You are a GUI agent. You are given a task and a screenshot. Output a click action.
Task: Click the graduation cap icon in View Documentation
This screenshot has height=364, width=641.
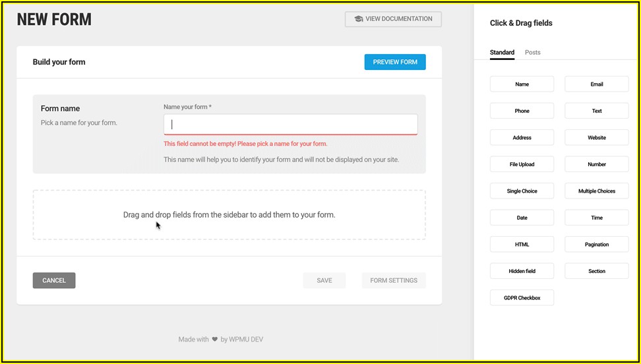click(358, 19)
